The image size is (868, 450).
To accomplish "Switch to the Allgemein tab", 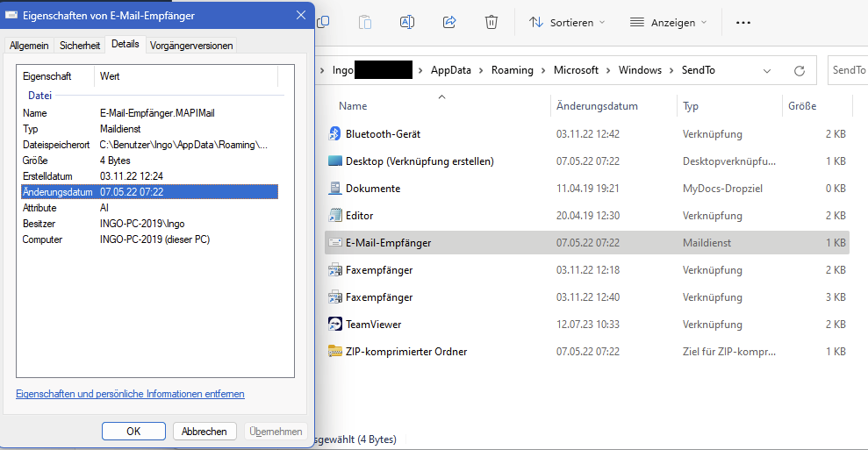I will click(29, 45).
